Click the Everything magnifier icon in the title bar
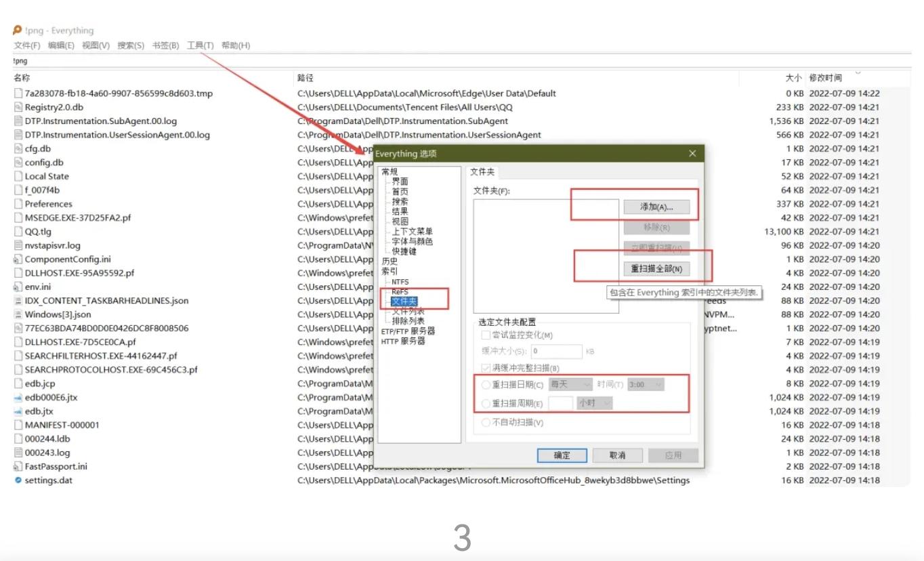Screen dimensions: 924x561 18,30
